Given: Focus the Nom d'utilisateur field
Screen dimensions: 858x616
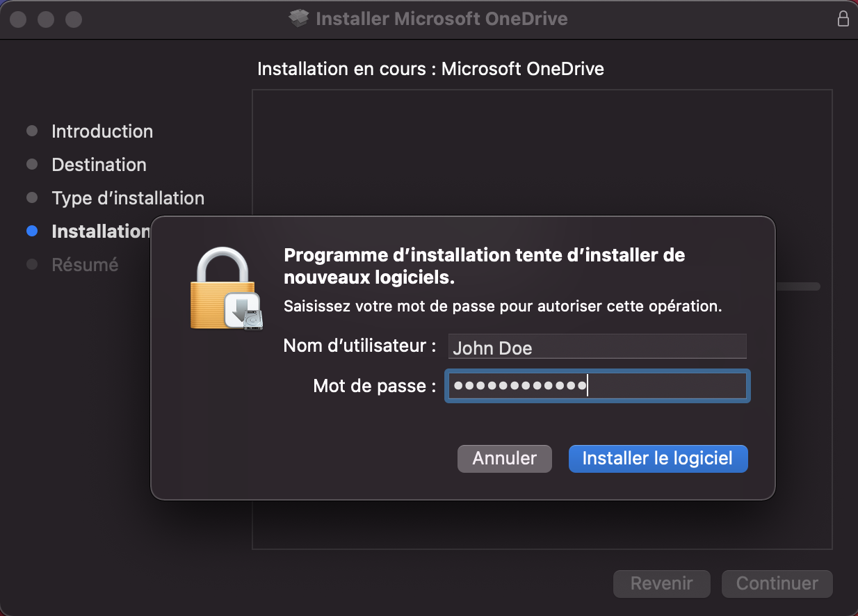Looking at the screenshot, I should coord(597,347).
